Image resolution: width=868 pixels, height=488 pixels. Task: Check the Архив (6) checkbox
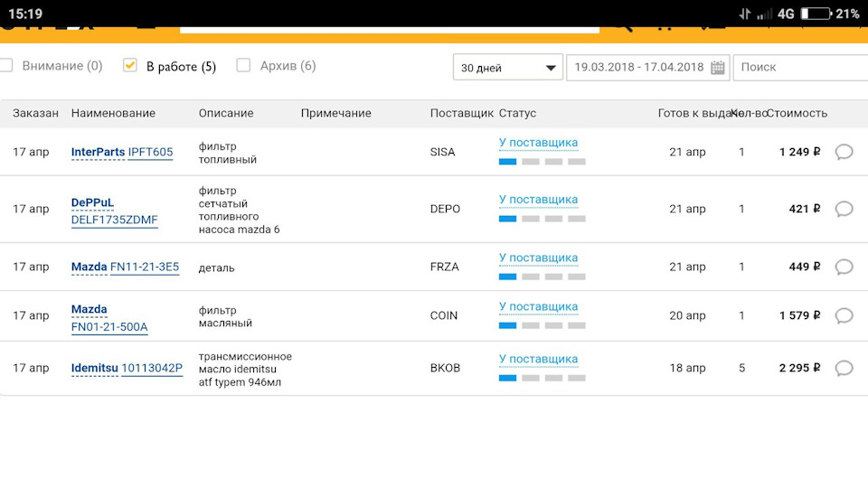coord(243,66)
